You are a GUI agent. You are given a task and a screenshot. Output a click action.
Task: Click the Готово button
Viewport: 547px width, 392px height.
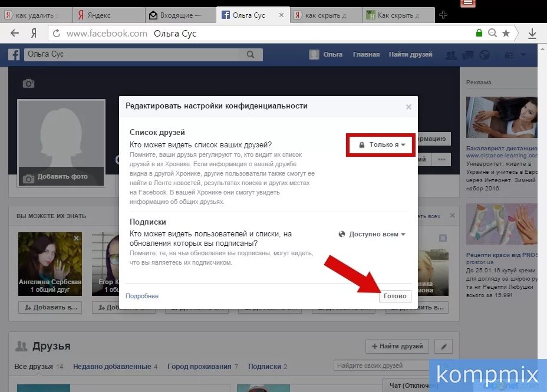tap(395, 296)
